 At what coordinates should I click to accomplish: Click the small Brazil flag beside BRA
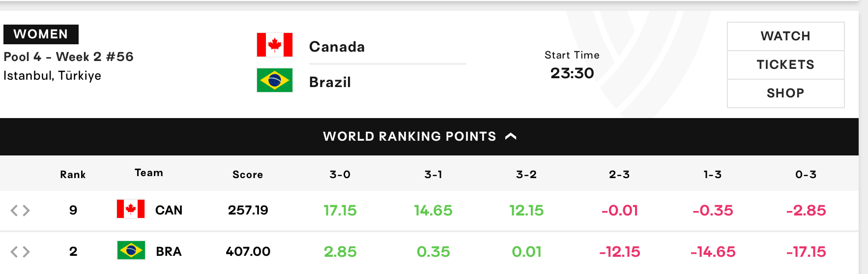131,250
